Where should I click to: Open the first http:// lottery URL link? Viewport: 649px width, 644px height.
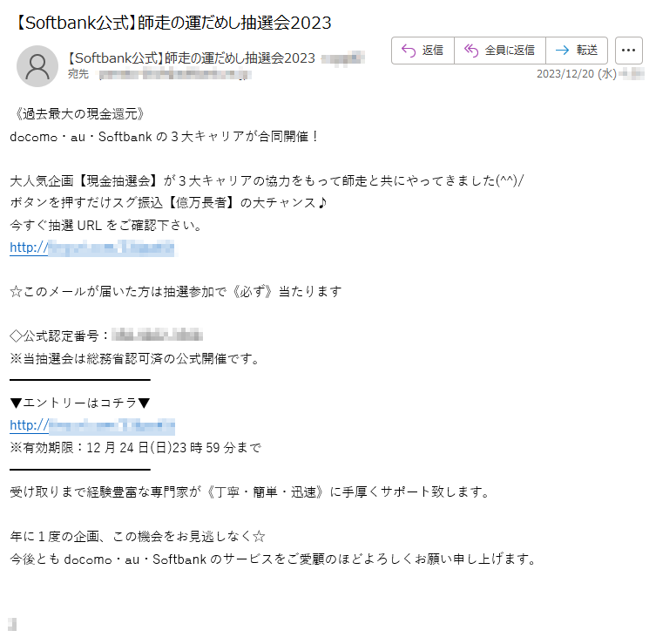point(91,247)
